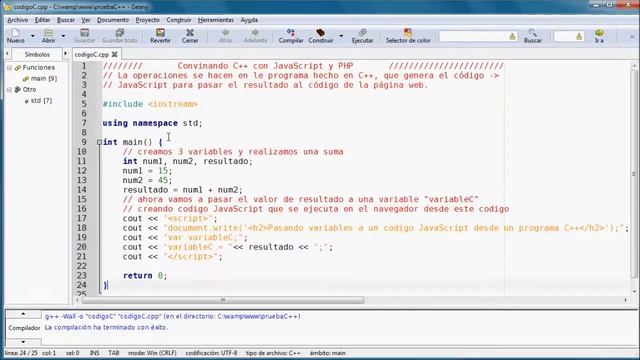Click the sidebar tabs right scroll arrow
The height and width of the screenshot is (360, 640).
coord(65,54)
